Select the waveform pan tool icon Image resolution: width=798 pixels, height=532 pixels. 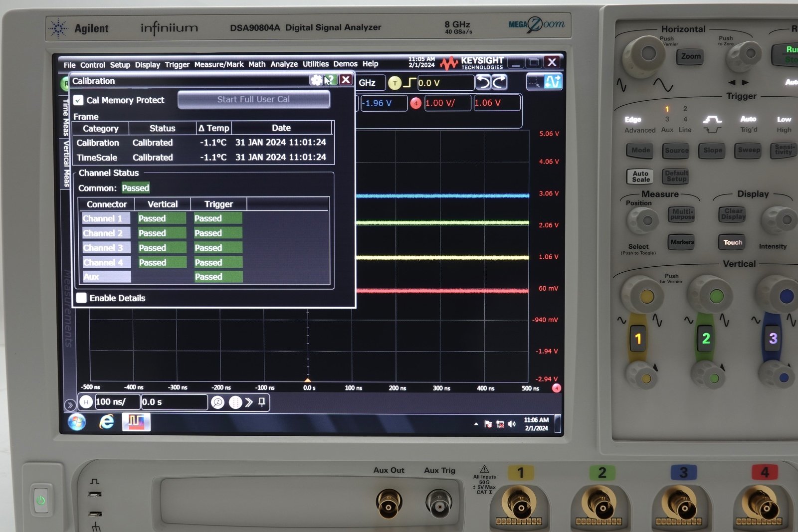(x=553, y=82)
